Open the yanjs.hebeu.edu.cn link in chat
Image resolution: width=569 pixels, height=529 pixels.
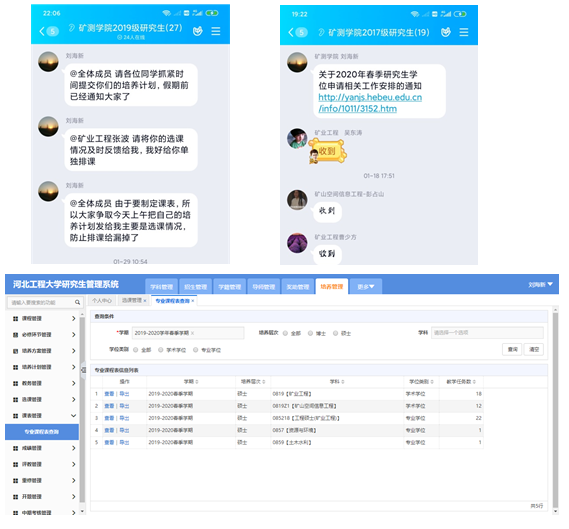[x=370, y=103]
